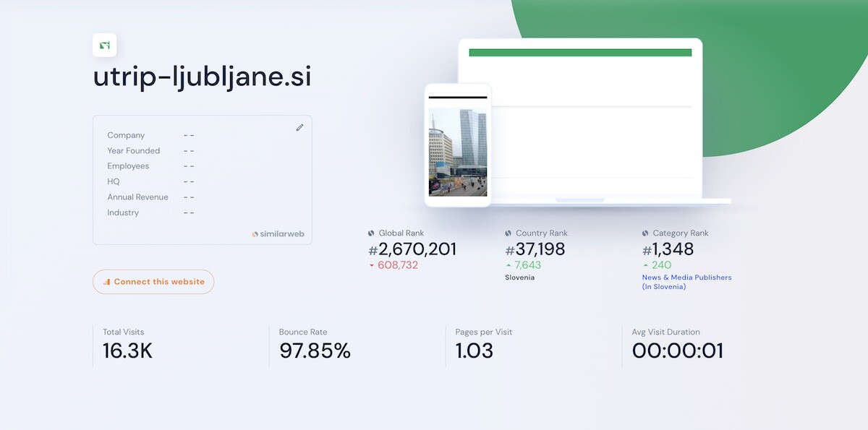
Task: Click Connect this website button
Action: pos(153,282)
